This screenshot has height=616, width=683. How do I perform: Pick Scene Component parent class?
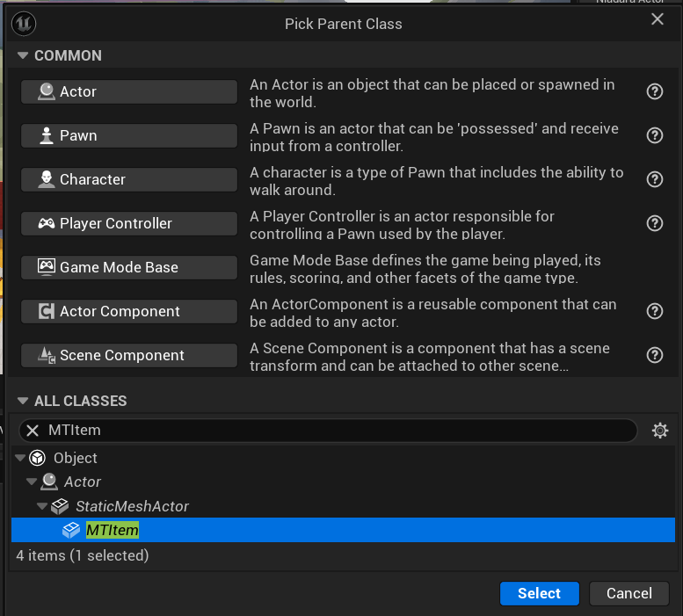click(x=129, y=355)
